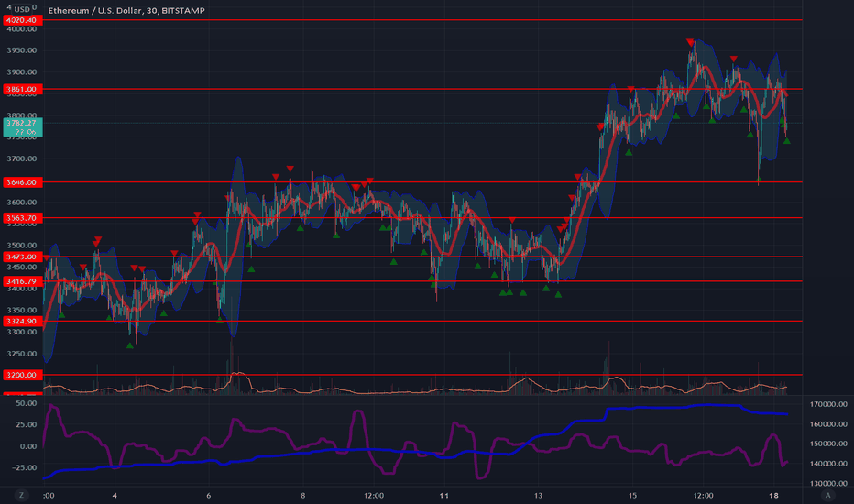Click date label 8 on time axis
Screen dimensions: 854x504
302,495
